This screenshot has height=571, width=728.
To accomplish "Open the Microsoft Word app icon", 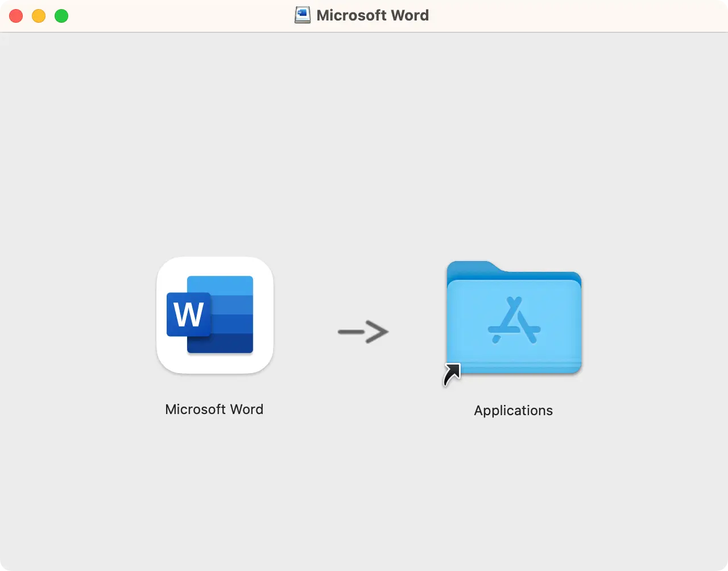I will coord(214,315).
